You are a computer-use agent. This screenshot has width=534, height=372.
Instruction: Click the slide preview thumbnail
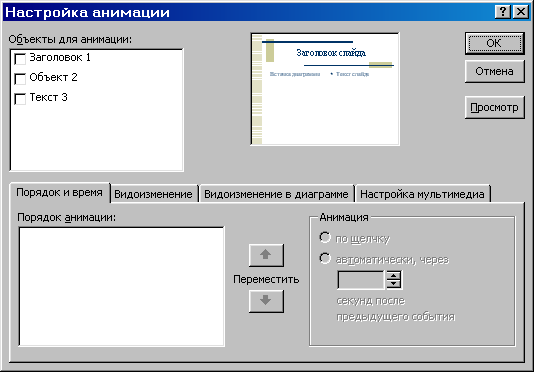coord(325,89)
